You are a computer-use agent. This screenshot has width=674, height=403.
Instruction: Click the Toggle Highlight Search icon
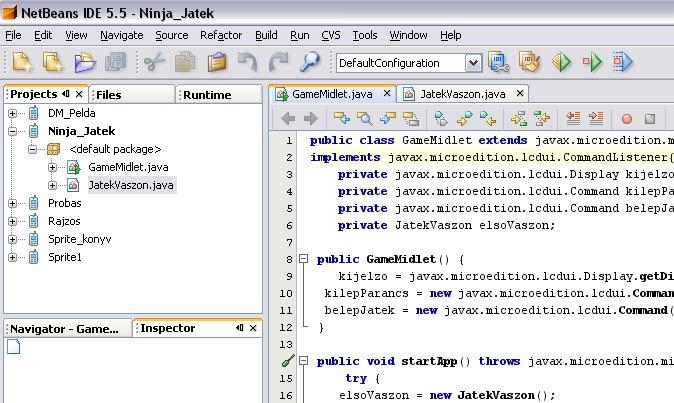411,119
